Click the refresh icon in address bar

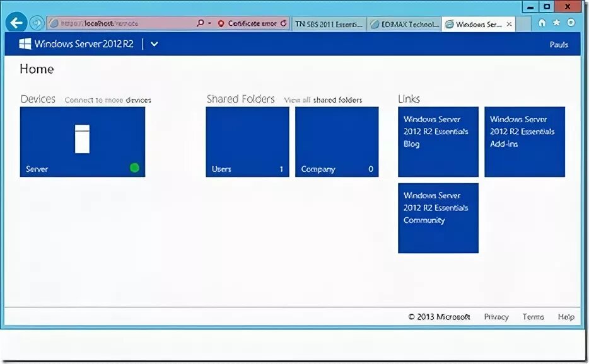point(284,23)
